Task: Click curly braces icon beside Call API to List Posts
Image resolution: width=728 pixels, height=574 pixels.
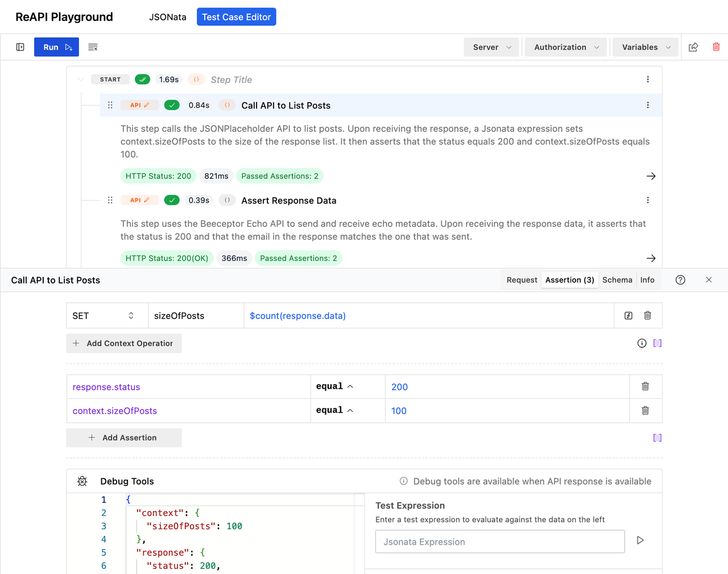Action: [x=227, y=105]
